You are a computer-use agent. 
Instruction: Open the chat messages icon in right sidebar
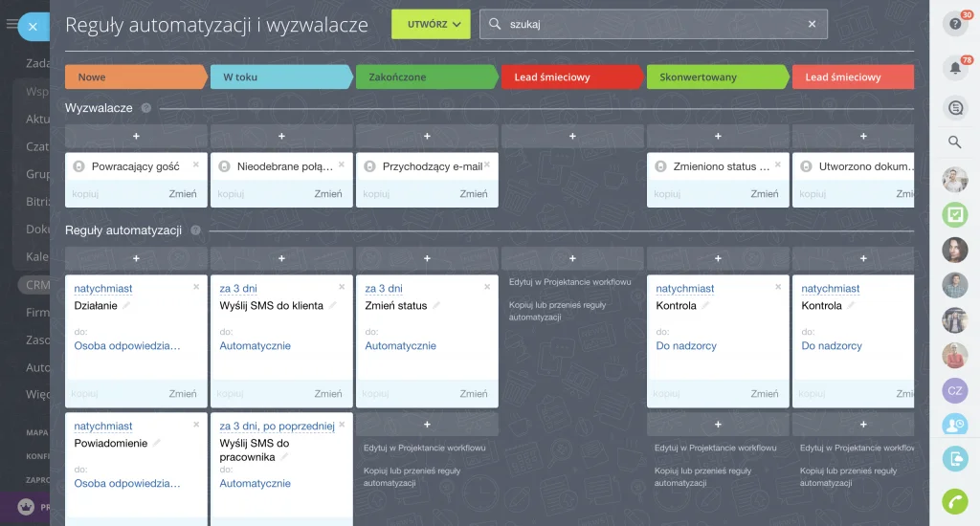[x=954, y=108]
